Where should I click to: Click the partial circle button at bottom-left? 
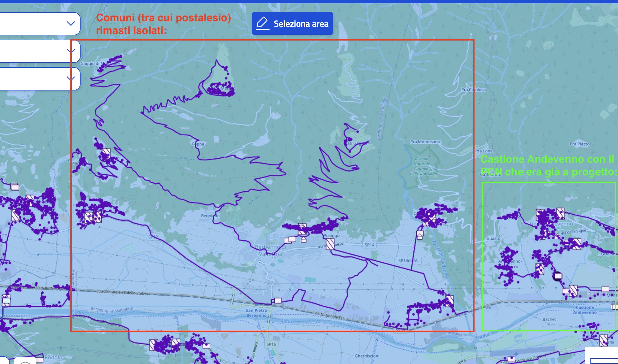(x=25, y=362)
